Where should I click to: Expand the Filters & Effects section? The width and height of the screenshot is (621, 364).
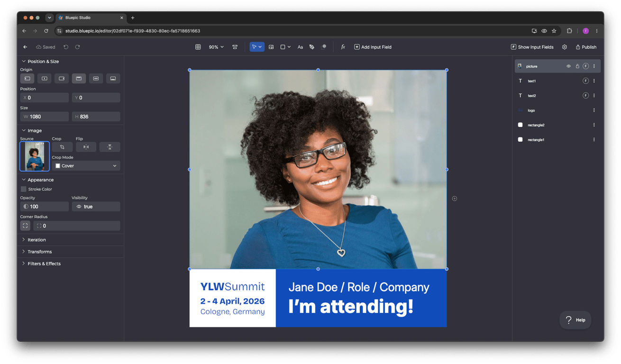[x=44, y=264]
